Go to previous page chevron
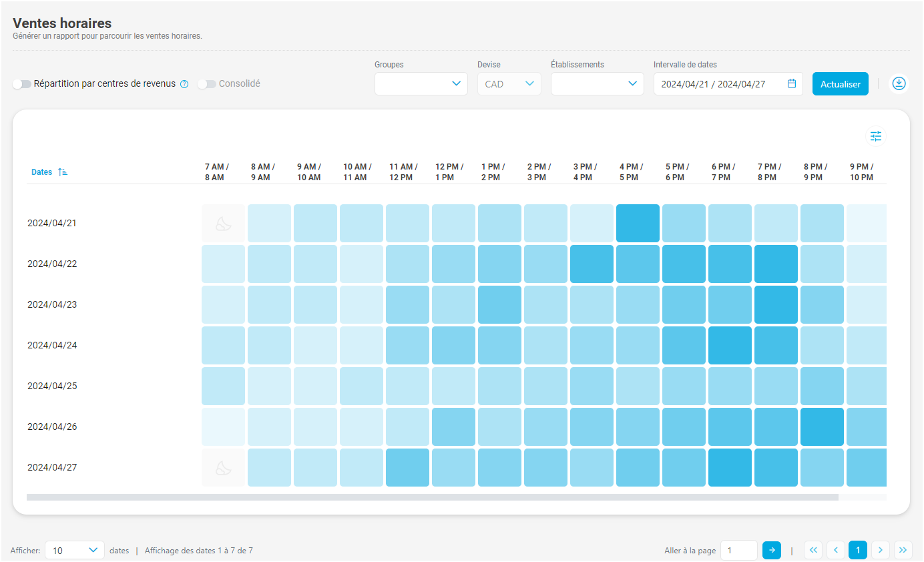924x562 pixels. click(x=836, y=550)
